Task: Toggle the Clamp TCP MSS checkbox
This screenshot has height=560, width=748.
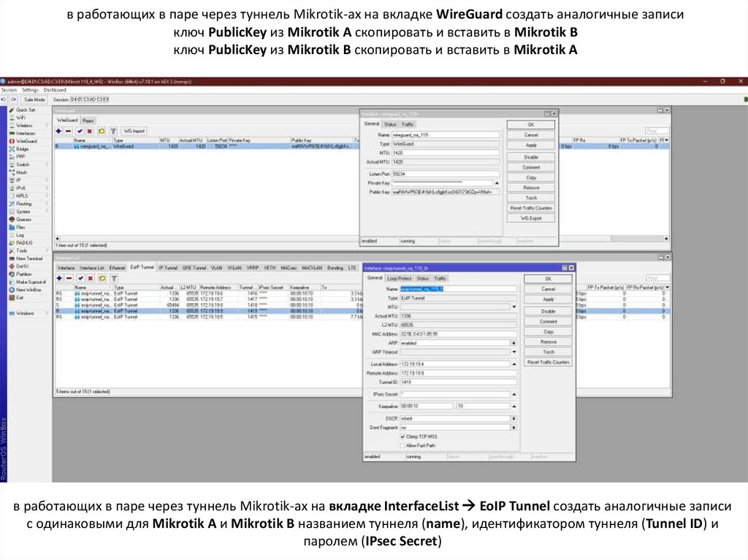Action: click(402, 437)
